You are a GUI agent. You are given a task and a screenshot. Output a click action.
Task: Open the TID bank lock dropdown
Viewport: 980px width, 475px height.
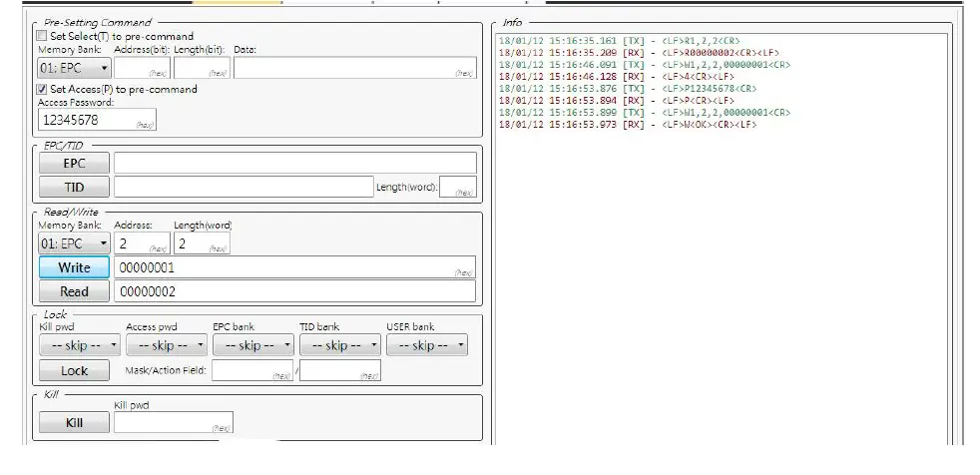coord(340,345)
